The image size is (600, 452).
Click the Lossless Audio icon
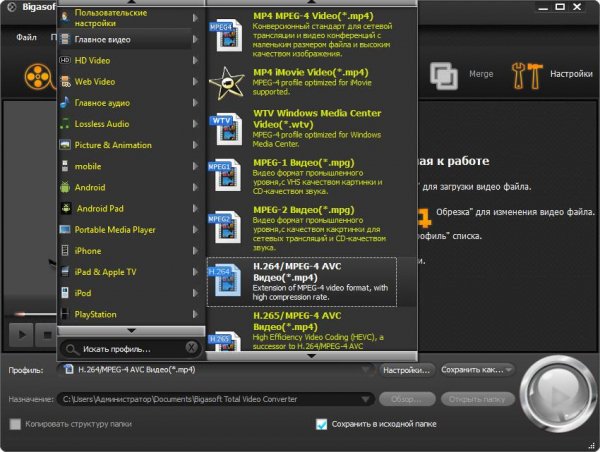click(65, 124)
